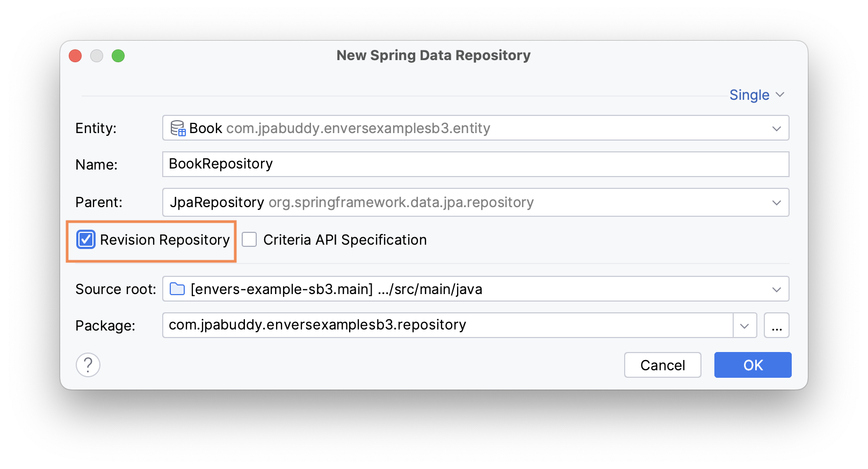
Task: Expand the Entity dropdown arrow
Action: [776, 128]
